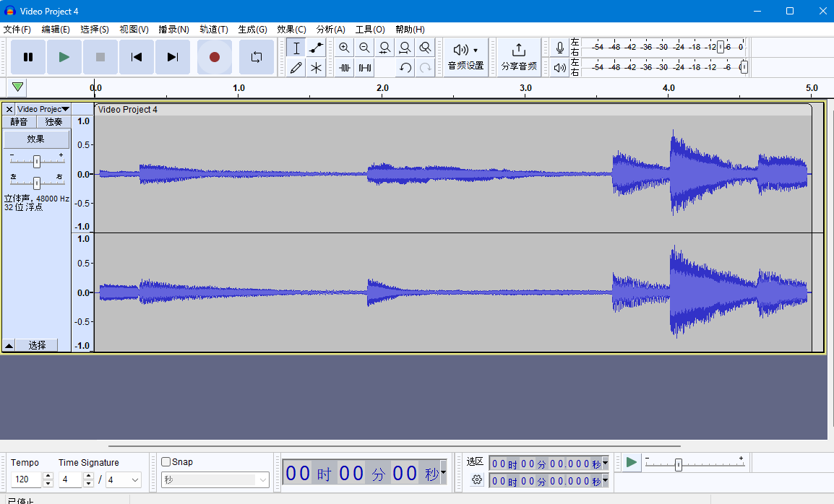Click the 分享音频 share audio button

pyautogui.click(x=519, y=57)
